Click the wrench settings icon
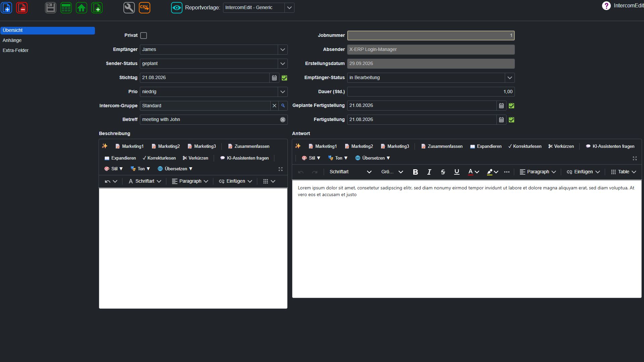 pyautogui.click(x=129, y=7)
